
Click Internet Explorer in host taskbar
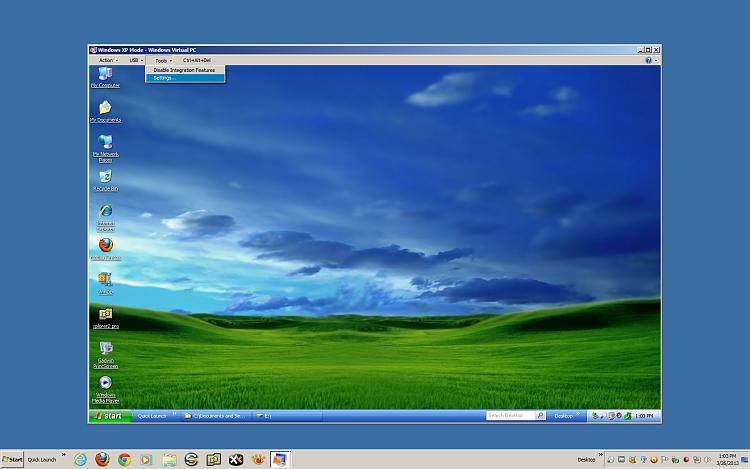click(x=80, y=459)
